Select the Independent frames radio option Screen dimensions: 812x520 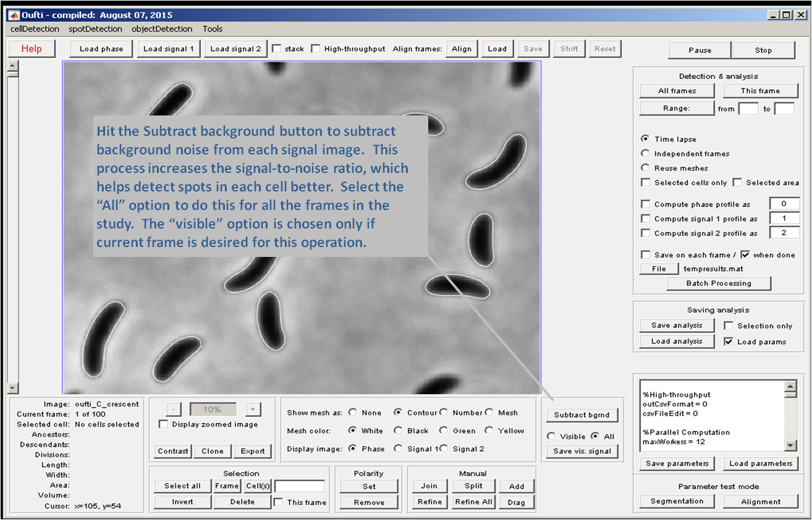646,153
